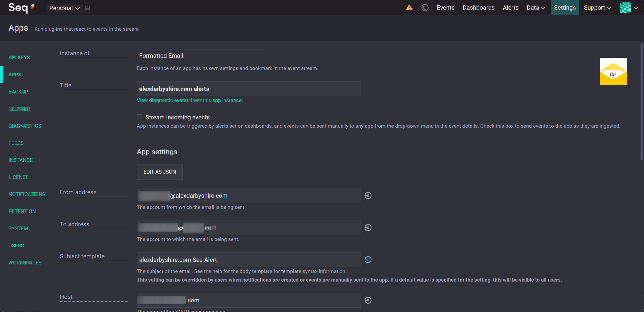Viewport: 644px width, 312px height.
Task: Click the Apps page title
Action: pos(18,28)
